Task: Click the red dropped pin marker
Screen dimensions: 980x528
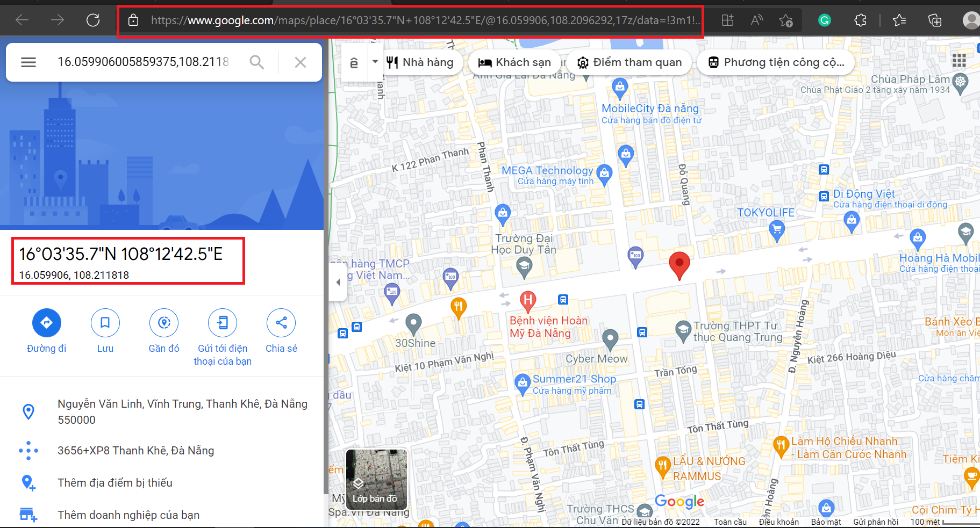Action: click(x=679, y=265)
